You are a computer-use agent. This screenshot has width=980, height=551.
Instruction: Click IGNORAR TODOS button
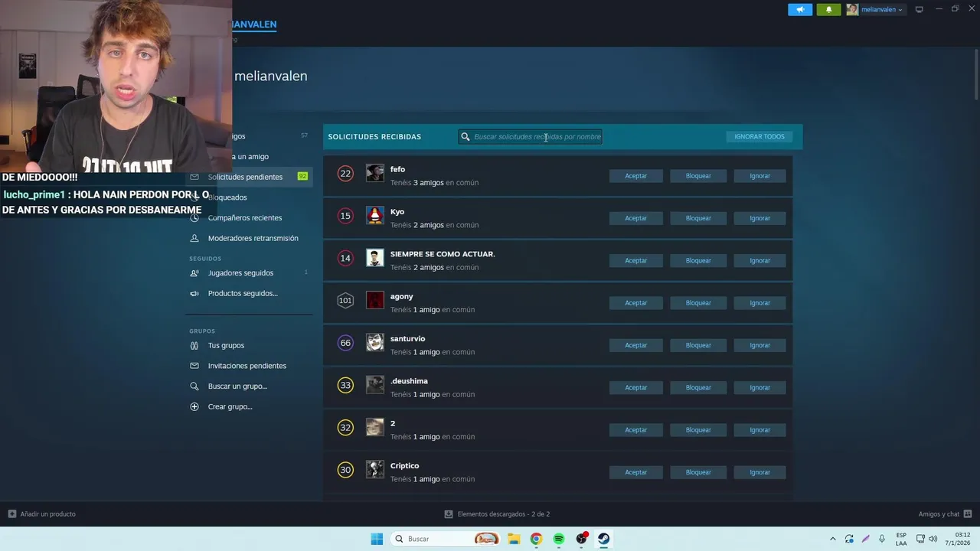759,137
